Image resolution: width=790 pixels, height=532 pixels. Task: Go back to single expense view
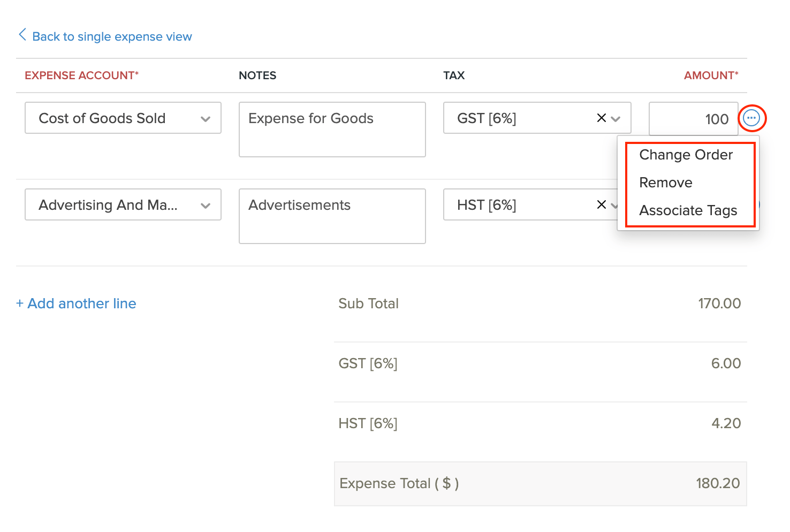(112, 36)
